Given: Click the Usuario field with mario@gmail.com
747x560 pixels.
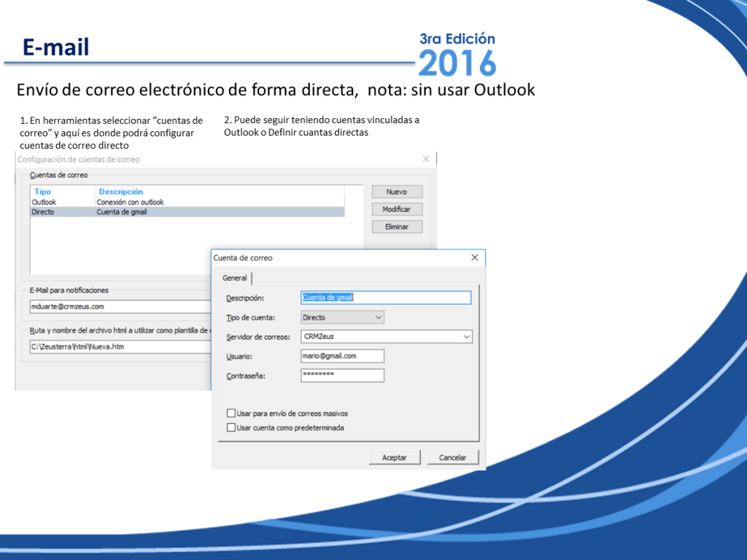Looking at the screenshot, I should [343, 356].
